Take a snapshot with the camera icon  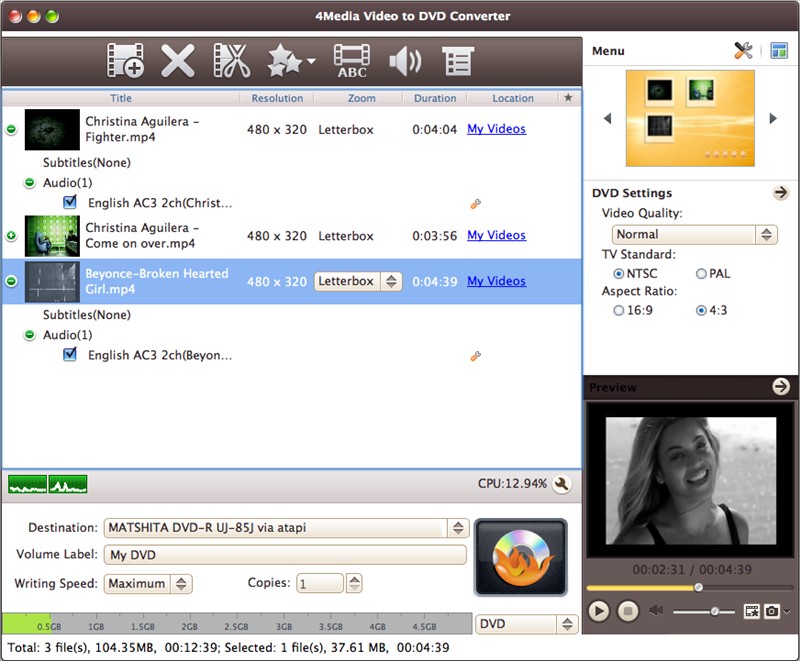point(774,610)
